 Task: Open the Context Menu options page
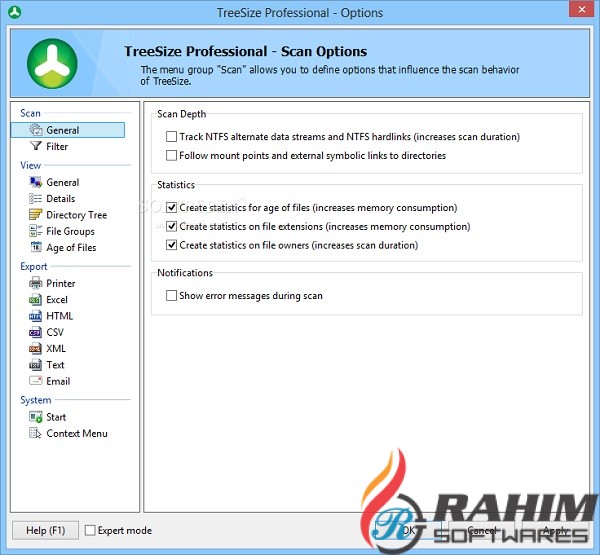point(77,433)
